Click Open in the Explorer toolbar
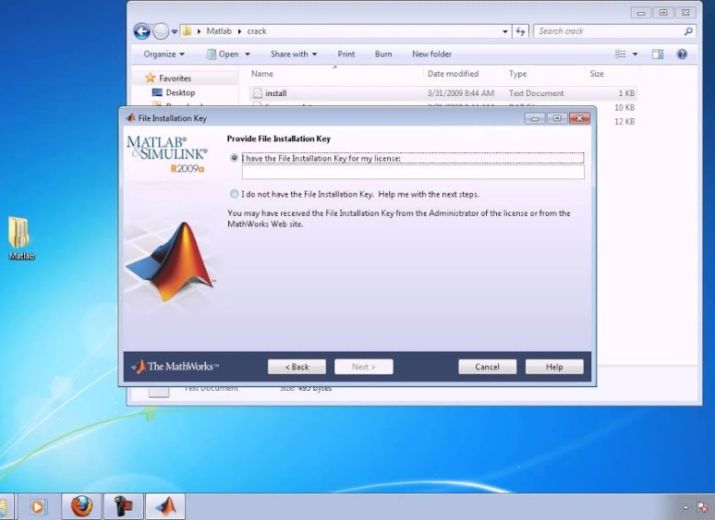715x520 pixels. point(223,54)
